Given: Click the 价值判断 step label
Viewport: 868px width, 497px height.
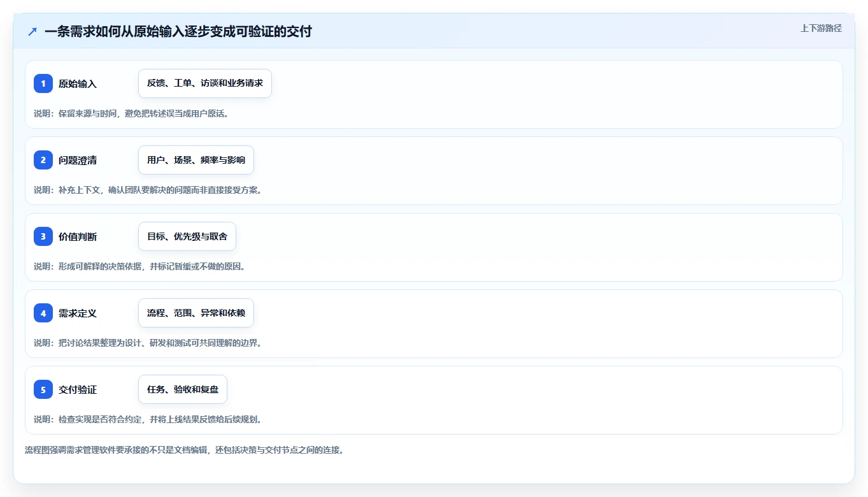Looking at the screenshot, I should [78, 236].
